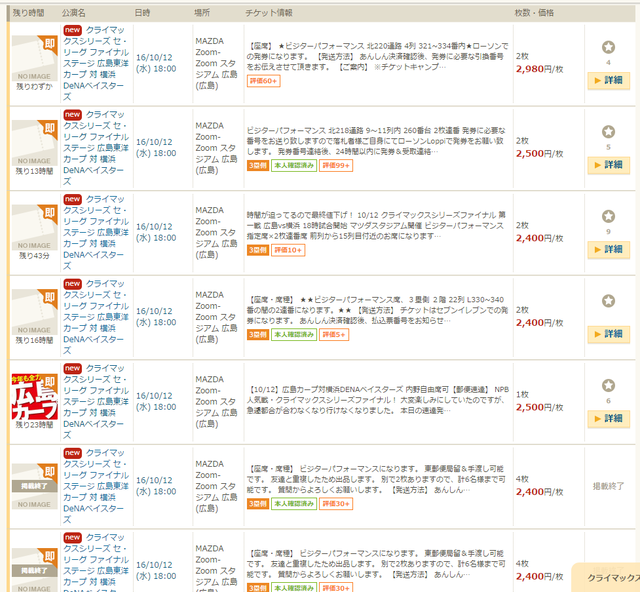
Task: Open event name link in 残りわずか row
Action: (96, 63)
